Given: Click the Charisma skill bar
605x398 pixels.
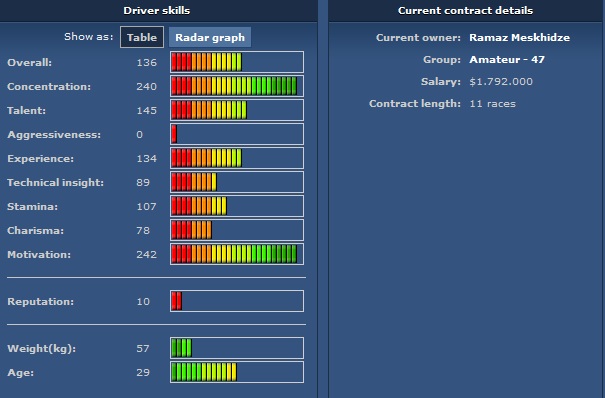Looking at the screenshot, I should pos(237,230).
